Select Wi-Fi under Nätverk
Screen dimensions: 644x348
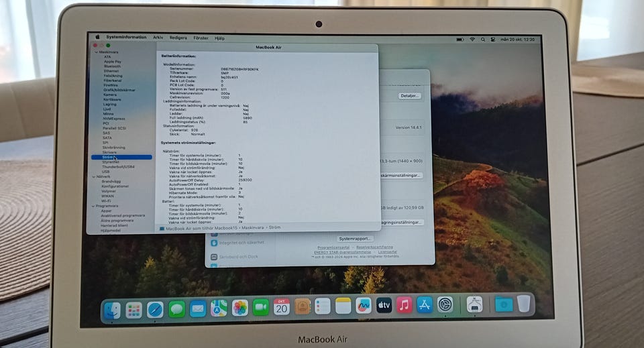click(106, 201)
